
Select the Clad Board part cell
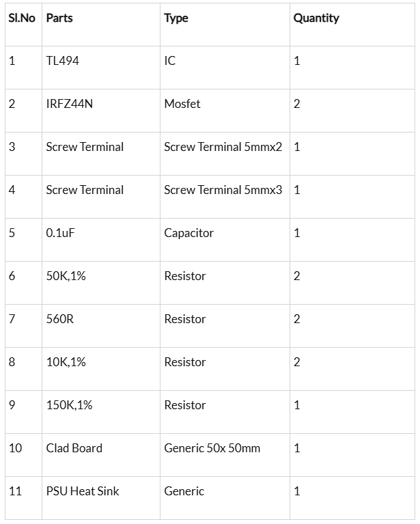[74, 448]
